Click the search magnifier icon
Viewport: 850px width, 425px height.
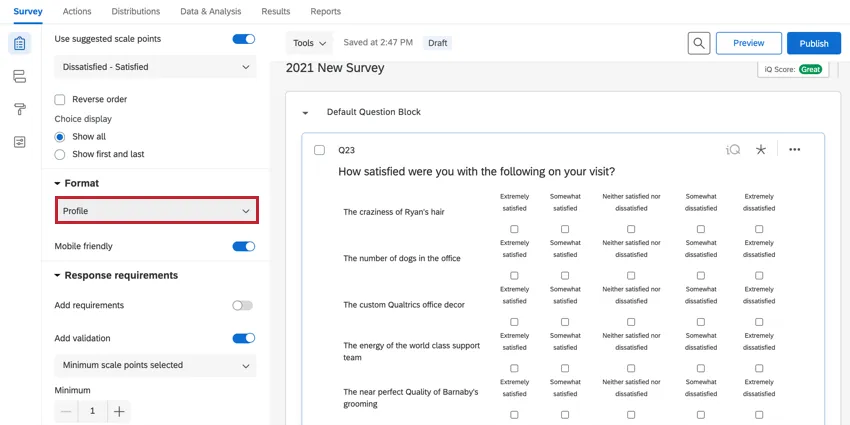(x=700, y=43)
